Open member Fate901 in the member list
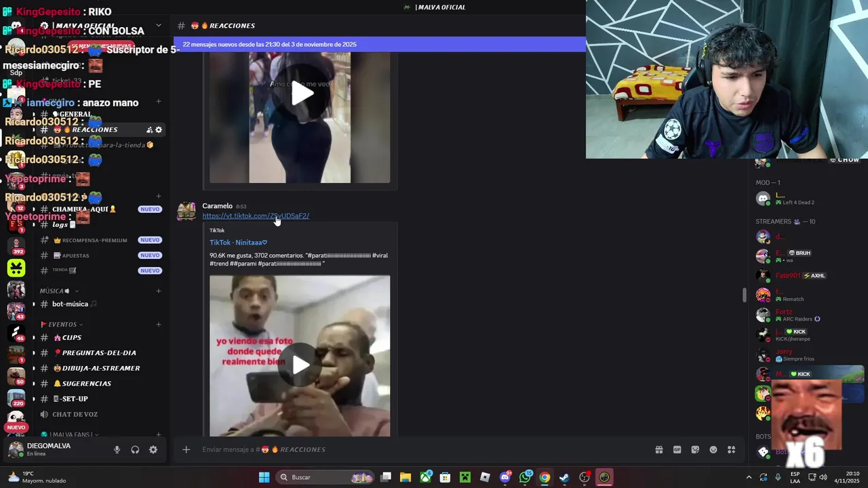 pyautogui.click(x=807, y=275)
